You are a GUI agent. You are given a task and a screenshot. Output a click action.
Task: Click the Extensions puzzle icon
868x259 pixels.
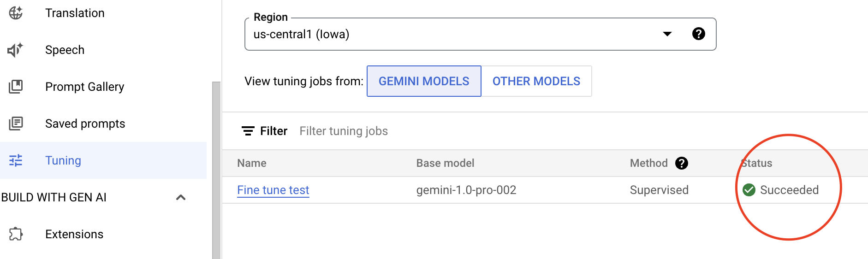click(x=16, y=234)
